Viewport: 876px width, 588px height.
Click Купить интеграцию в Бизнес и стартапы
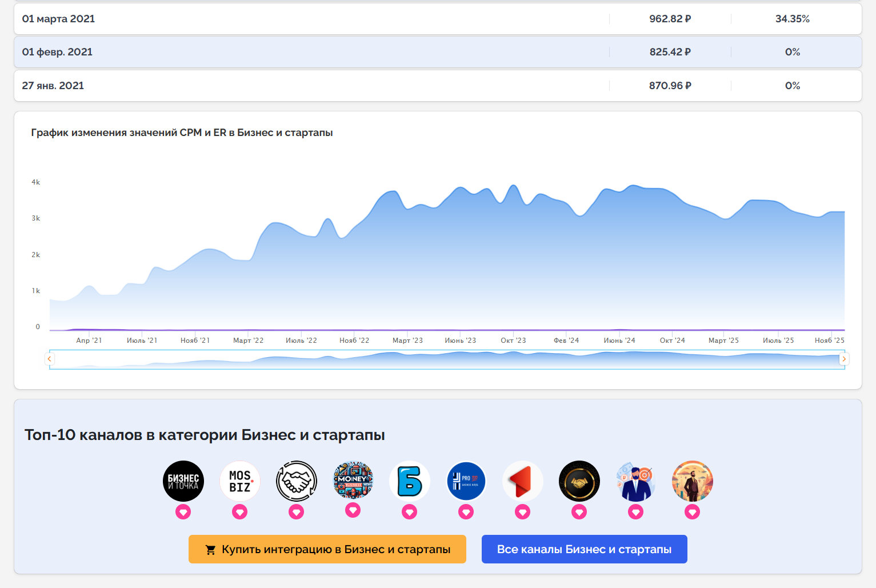tap(327, 549)
